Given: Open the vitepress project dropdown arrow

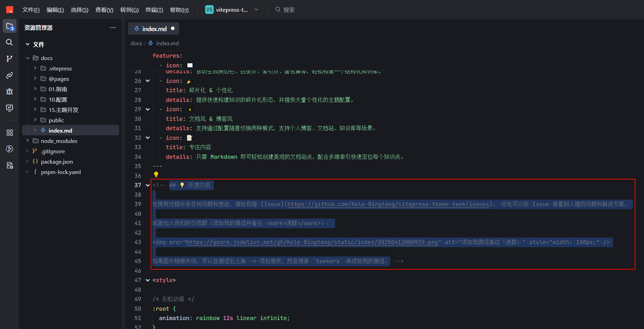Looking at the screenshot, I should (x=256, y=10).
